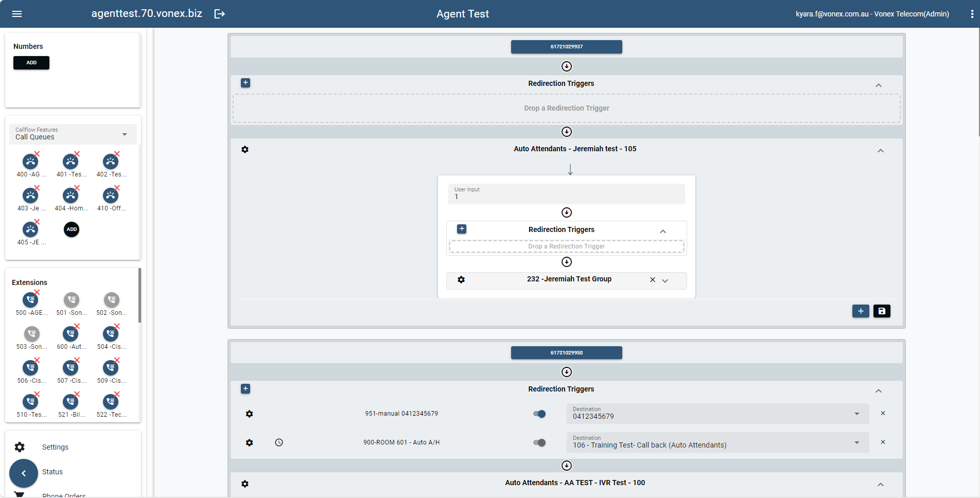Open the three-dot options menu
Viewport: 980px width, 498px height.
972,14
